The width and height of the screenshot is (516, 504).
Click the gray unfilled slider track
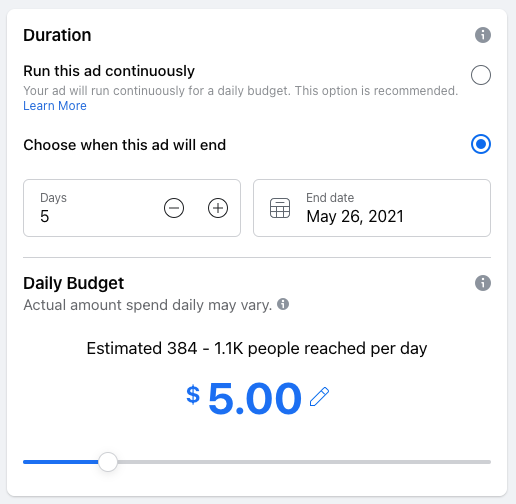(304, 462)
